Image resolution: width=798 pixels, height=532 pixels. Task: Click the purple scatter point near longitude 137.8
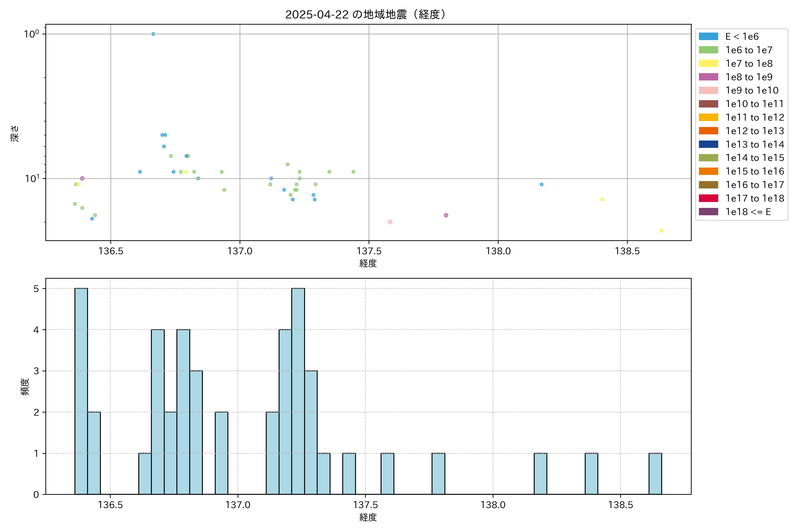pos(446,215)
